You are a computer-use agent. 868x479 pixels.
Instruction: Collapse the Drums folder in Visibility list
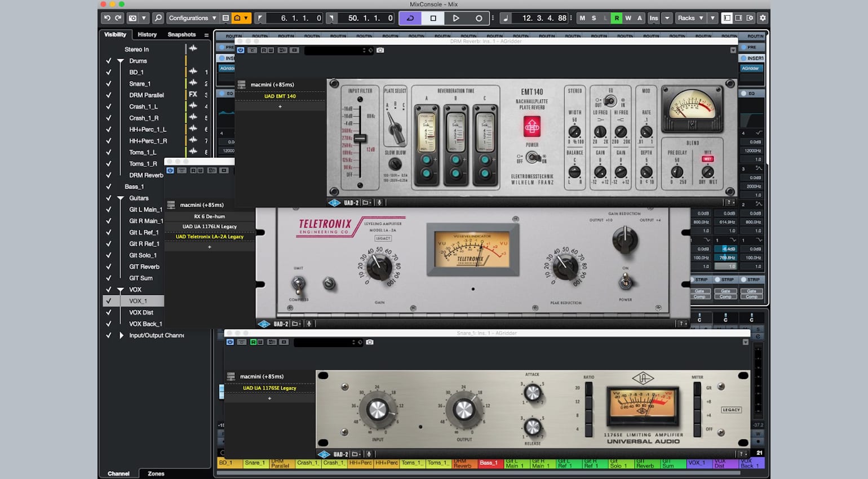coord(121,61)
